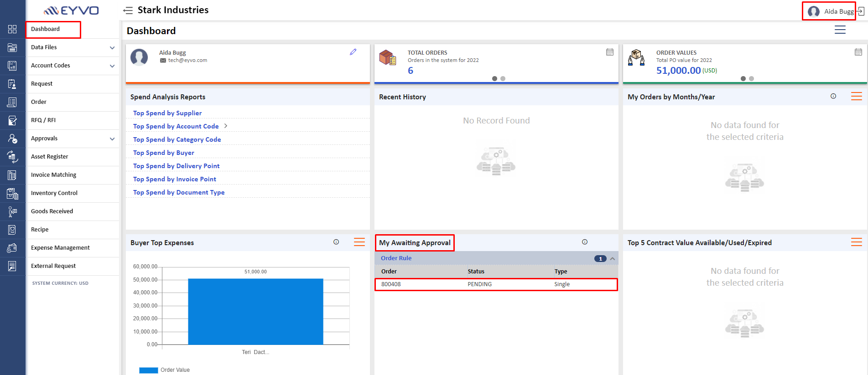Image resolution: width=868 pixels, height=375 pixels.
Task: Open Top Spend by Delivery Point report
Action: coord(177,166)
